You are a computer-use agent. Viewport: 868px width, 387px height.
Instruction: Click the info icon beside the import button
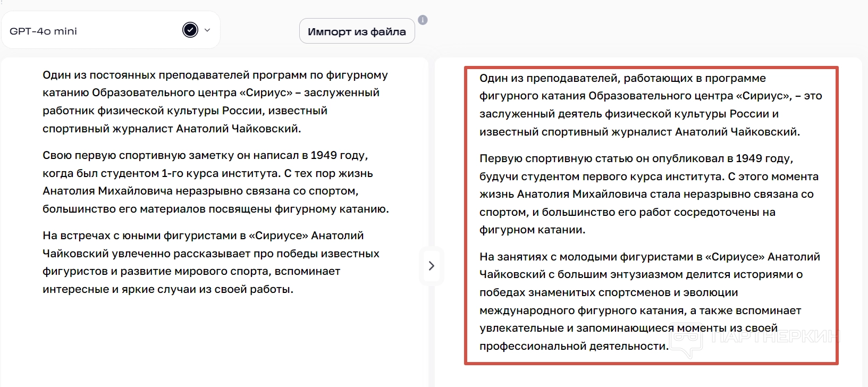coord(423,20)
